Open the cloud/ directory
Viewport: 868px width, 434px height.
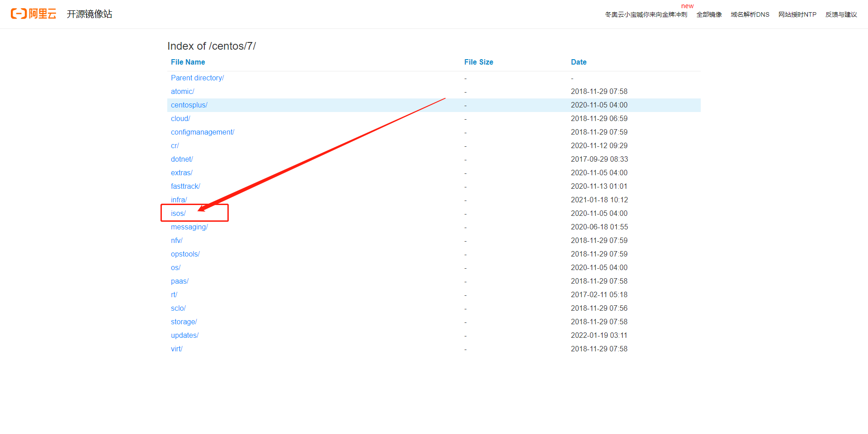180,118
